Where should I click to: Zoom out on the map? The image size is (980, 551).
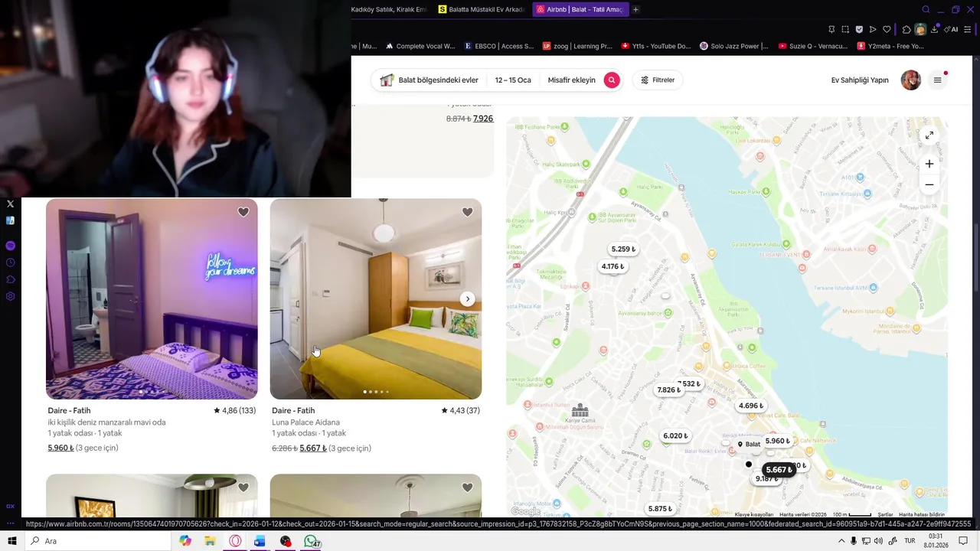click(x=929, y=184)
